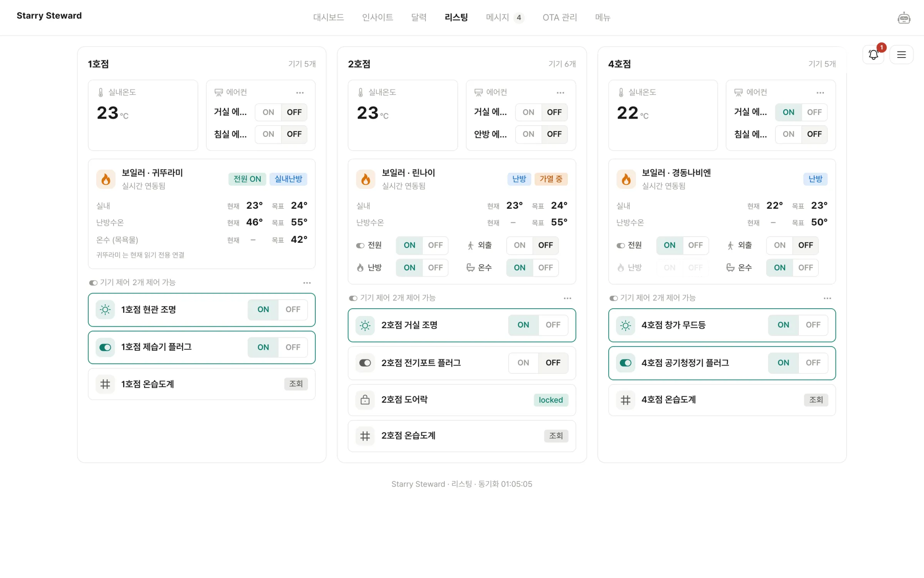Click the 2호점 온습도계 sensor icon
This screenshot has height=578, width=924.
[365, 436]
